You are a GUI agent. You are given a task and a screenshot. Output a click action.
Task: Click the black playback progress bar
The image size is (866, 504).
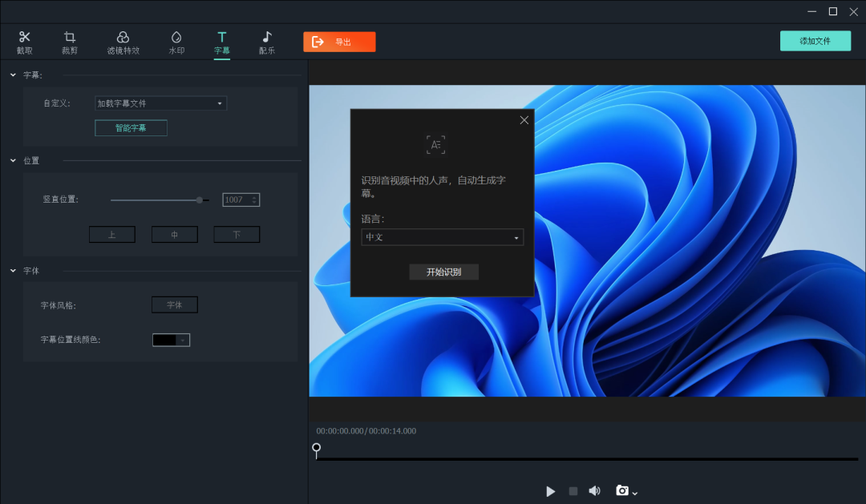[x=587, y=459]
